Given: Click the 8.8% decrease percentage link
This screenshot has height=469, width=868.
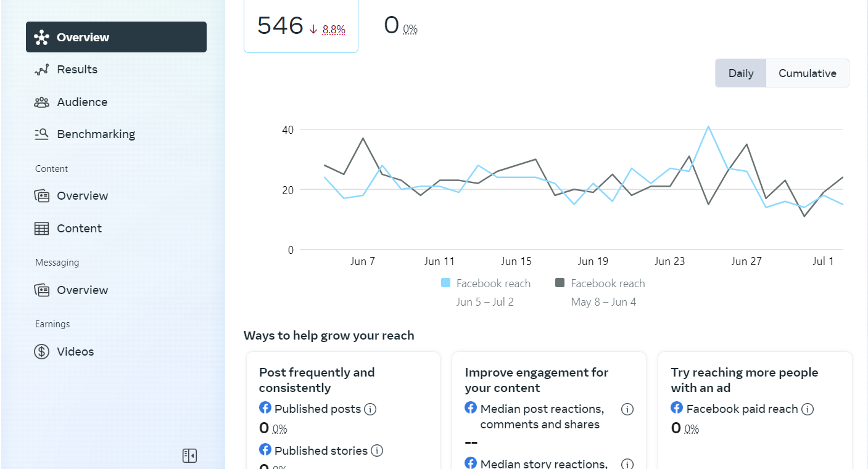Looking at the screenshot, I should tap(334, 30).
